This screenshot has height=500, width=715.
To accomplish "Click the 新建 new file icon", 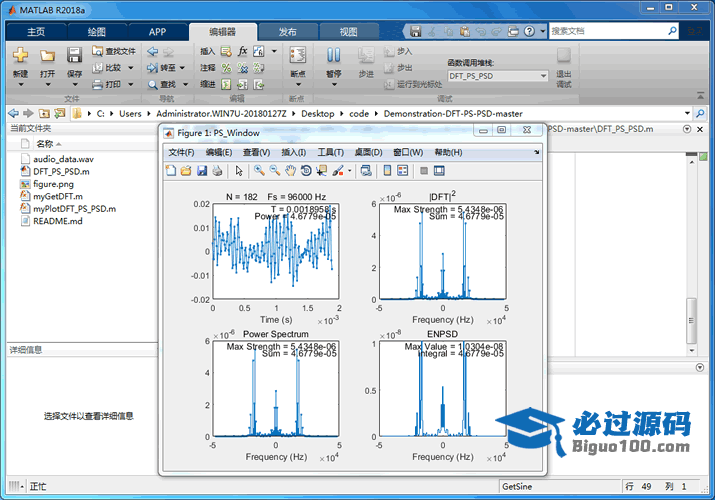I will (x=20, y=55).
